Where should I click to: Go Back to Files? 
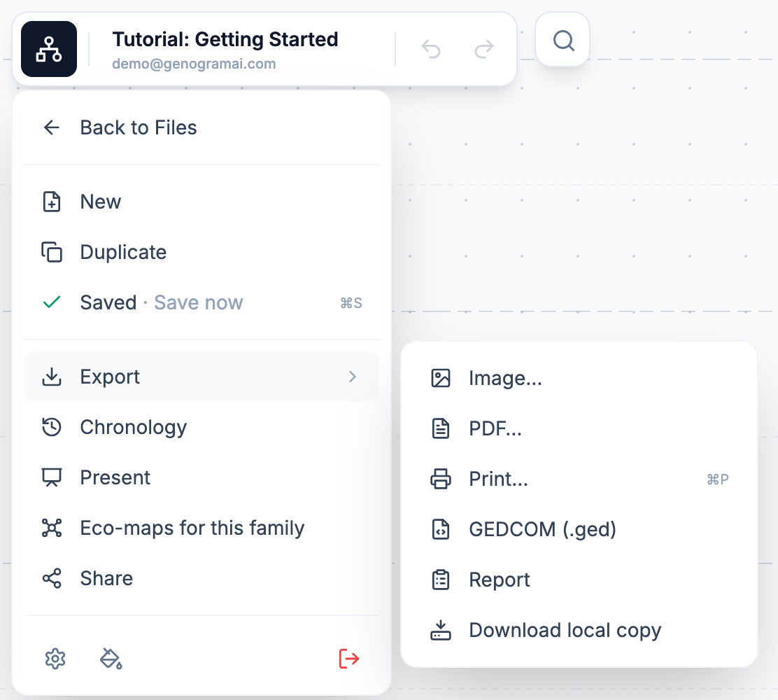coord(201,127)
